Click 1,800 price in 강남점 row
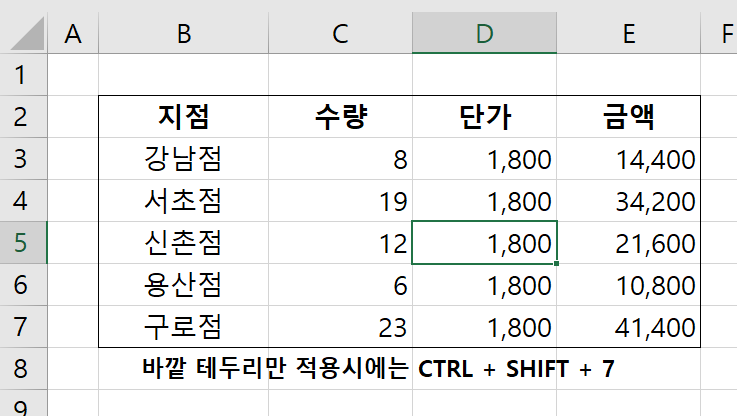The width and height of the screenshot is (737, 416). click(x=485, y=158)
